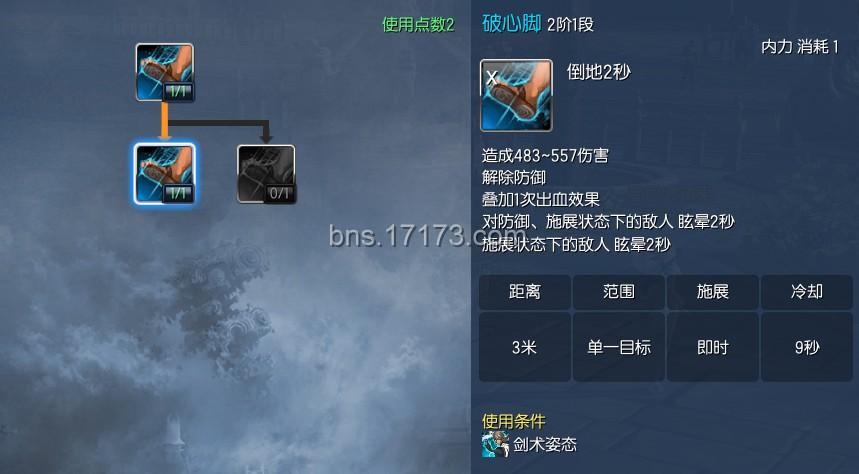Click the 倒地2秒 effect text

(x=599, y=72)
